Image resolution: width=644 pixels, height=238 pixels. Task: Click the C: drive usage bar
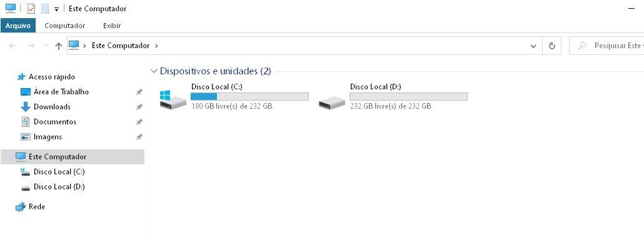tap(249, 96)
